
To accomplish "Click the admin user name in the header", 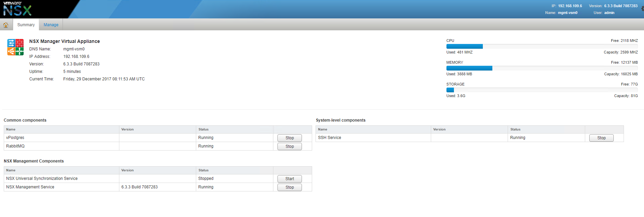I will click(x=609, y=13).
